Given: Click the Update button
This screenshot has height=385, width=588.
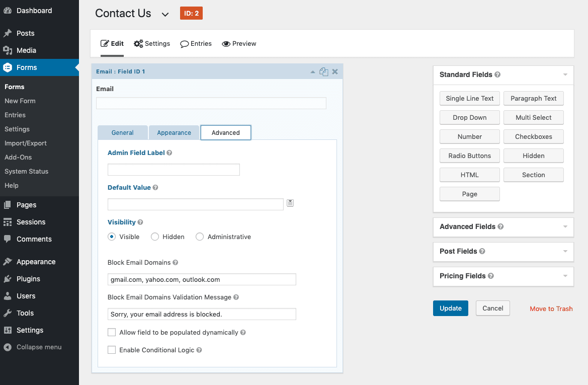Looking at the screenshot, I should 451,309.
